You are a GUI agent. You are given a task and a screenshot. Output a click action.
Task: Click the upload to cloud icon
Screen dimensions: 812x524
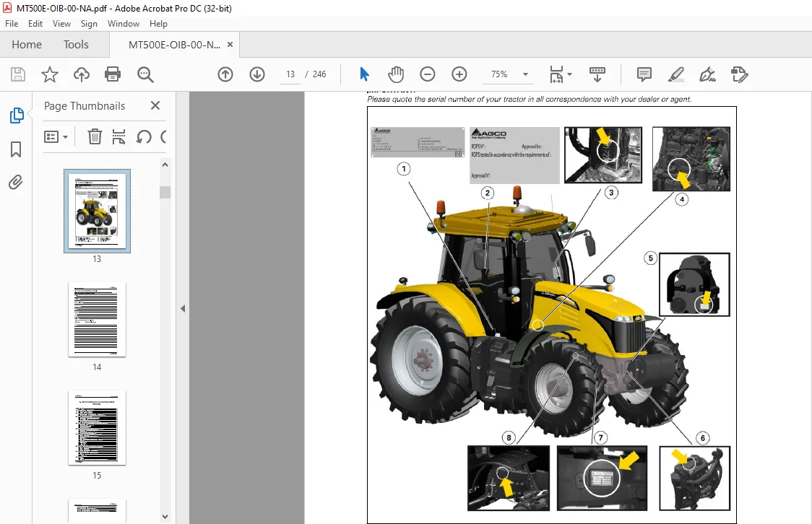point(82,74)
